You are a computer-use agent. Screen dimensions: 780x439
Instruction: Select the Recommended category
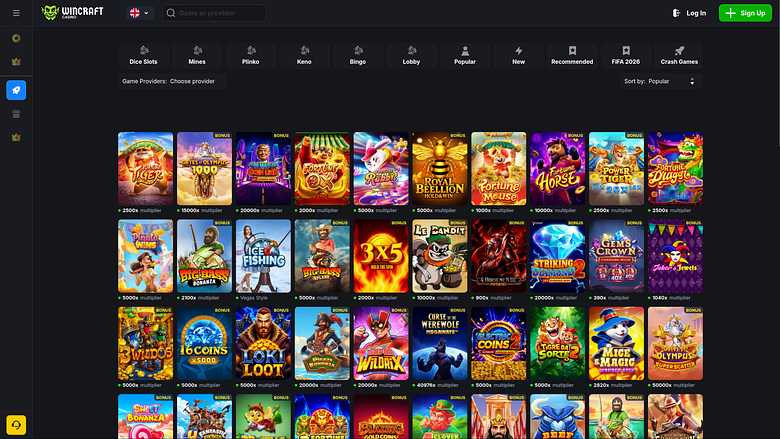572,55
